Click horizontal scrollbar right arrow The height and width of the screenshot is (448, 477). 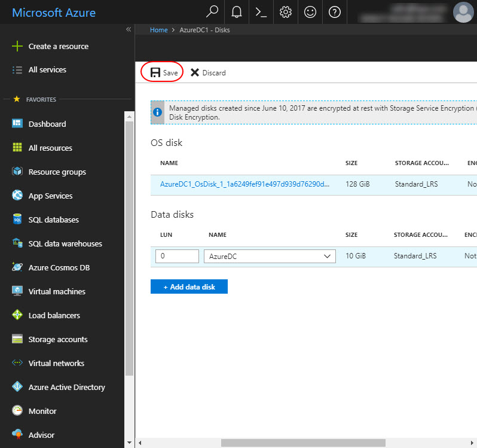472,443
